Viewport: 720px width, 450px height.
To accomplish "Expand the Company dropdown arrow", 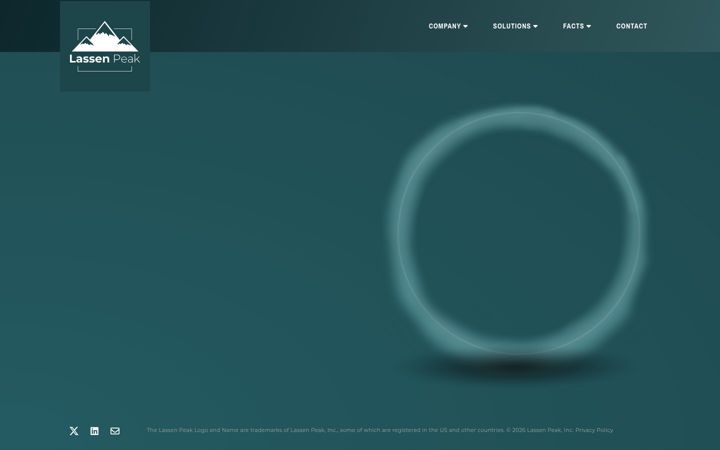I will (465, 27).
